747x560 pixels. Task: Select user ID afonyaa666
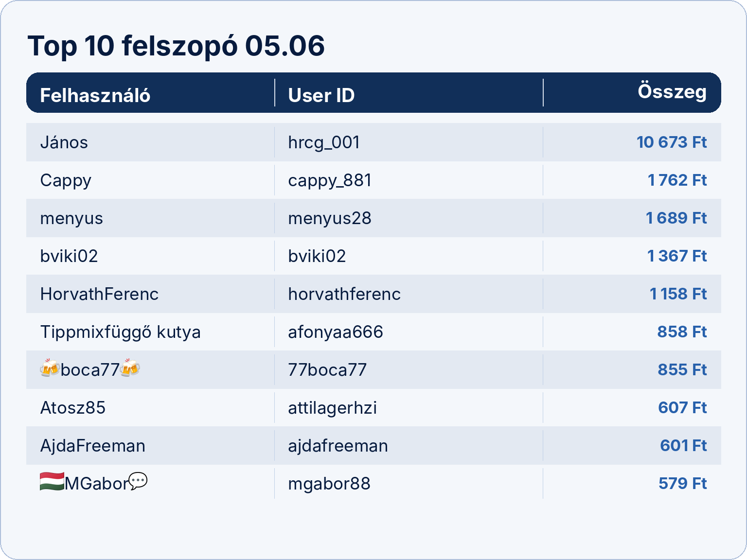pyautogui.click(x=336, y=332)
